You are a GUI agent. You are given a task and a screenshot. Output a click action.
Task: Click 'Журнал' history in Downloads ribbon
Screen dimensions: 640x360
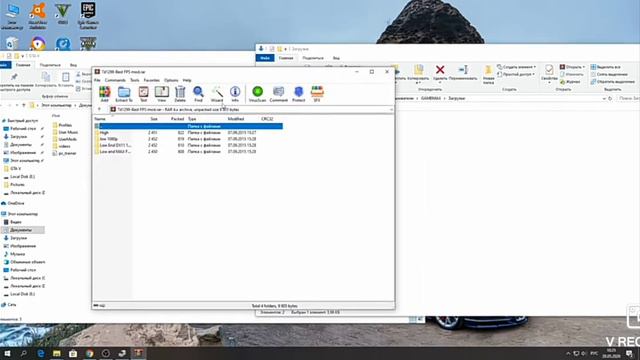click(570, 82)
